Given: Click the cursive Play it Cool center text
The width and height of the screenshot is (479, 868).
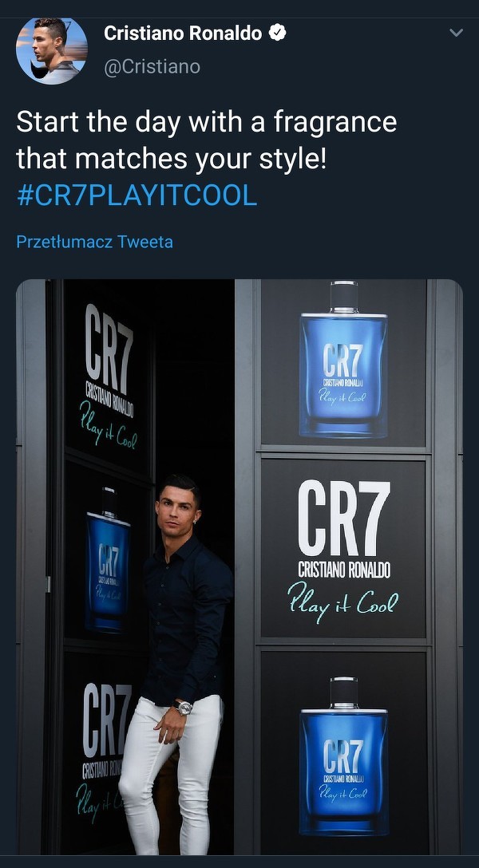Looking at the screenshot, I should pyautogui.click(x=342, y=602).
